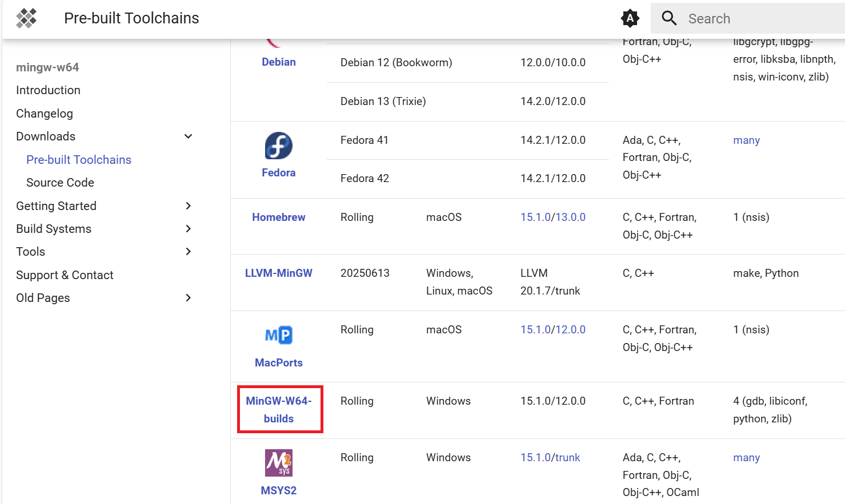Collapse the Downloads section chevron
The height and width of the screenshot is (504, 845).
188,136
